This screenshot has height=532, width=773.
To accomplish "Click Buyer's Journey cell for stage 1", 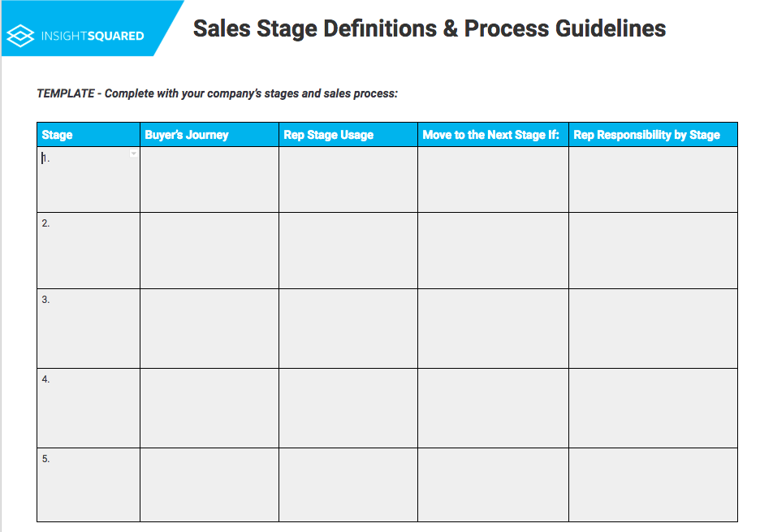I will pyautogui.click(x=209, y=179).
